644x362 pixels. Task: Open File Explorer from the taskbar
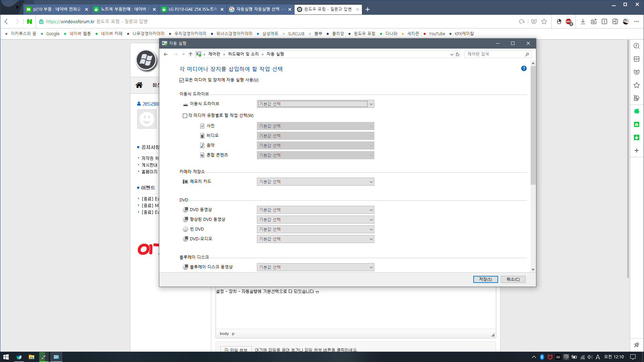tap(31, 357)
